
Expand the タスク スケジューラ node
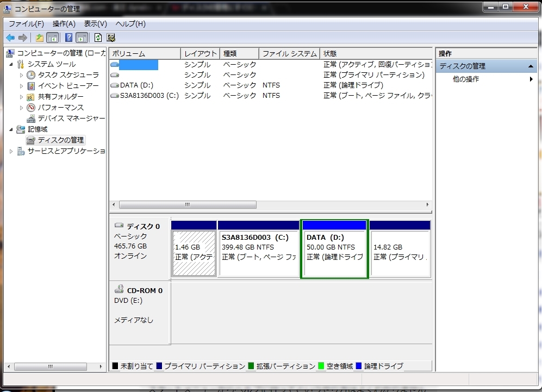point(21,75)
